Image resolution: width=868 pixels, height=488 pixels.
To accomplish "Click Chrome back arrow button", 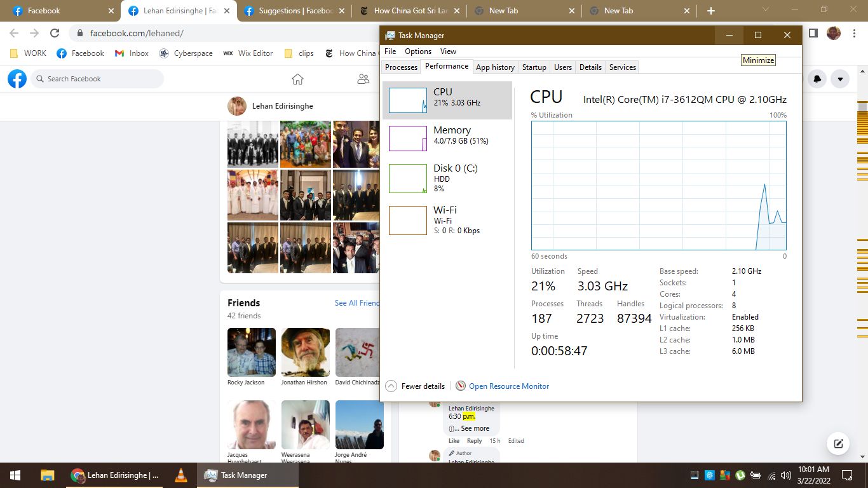I will pyautogui.click(x=14, y=33).
